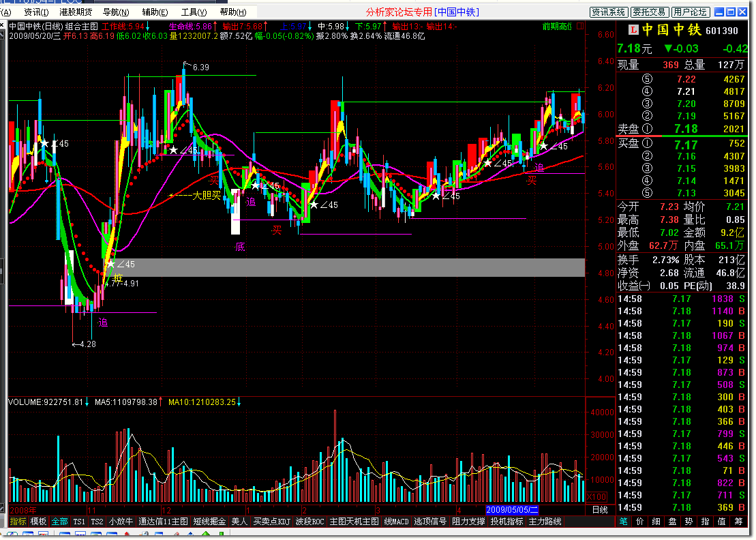Click the MA10:1210283.25 label

point(202,402)
